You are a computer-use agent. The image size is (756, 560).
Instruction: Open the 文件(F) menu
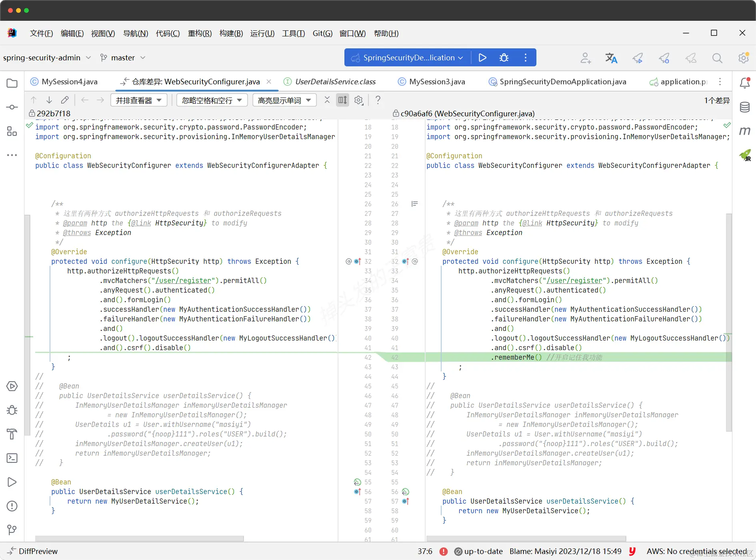(41, 33)
